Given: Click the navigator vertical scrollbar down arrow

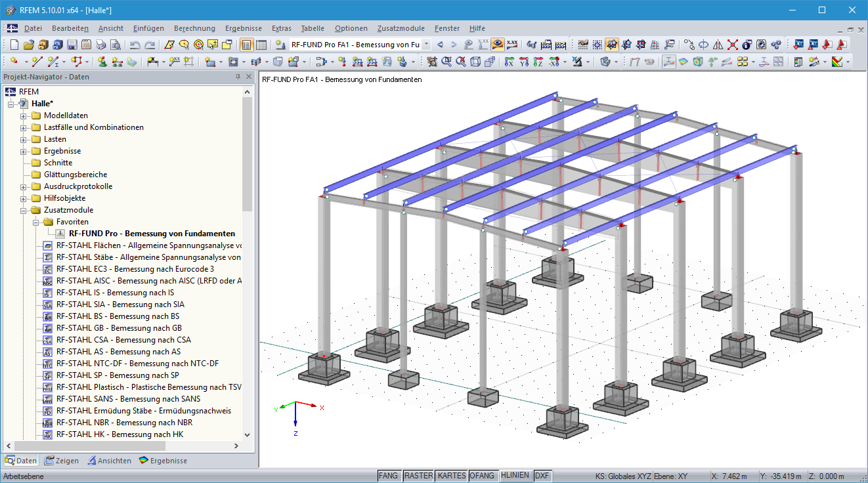Looking at the screenshot, I should [247, 434].
